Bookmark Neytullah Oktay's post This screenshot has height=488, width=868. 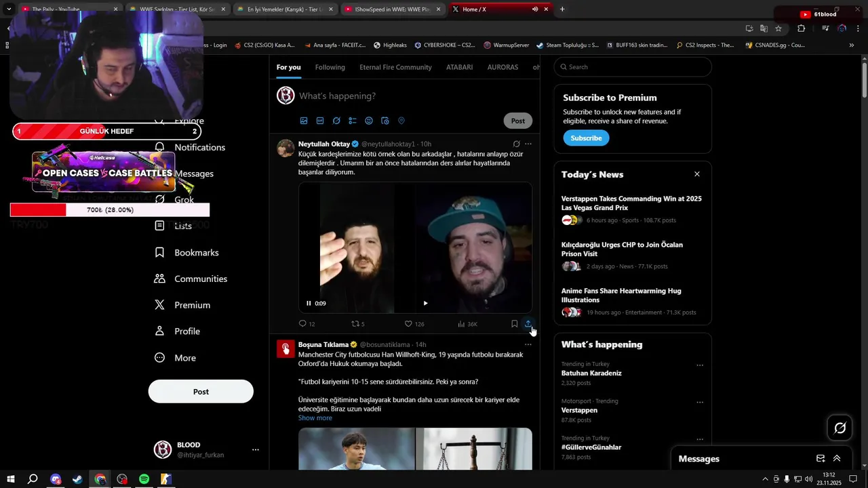coord(515,324)
